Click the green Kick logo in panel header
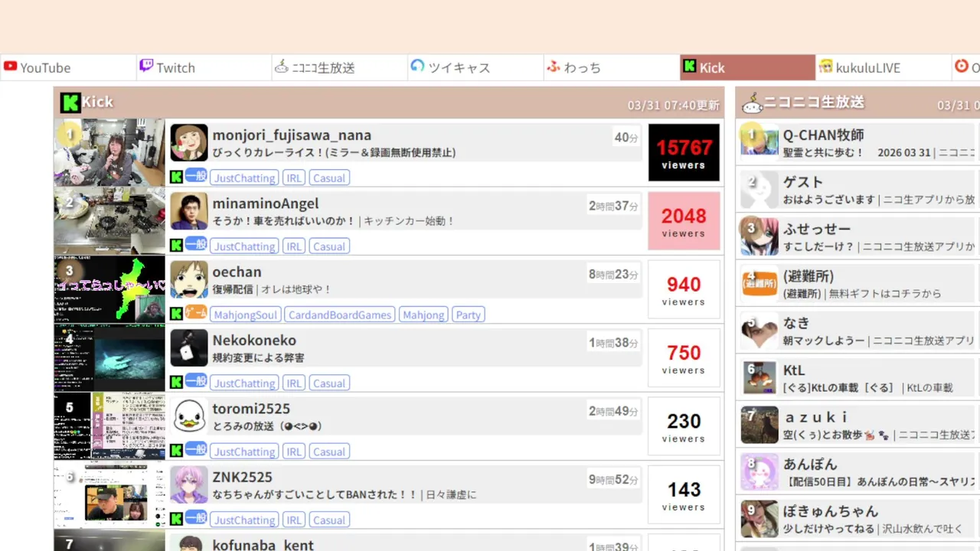 click(x=70, y=103)
